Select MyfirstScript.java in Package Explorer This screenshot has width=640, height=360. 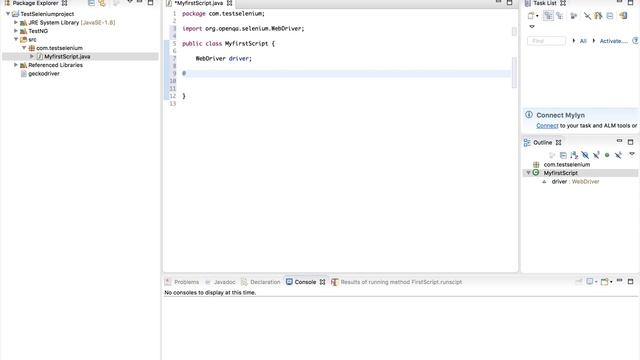pyautogui.click(x=67, y=57)
